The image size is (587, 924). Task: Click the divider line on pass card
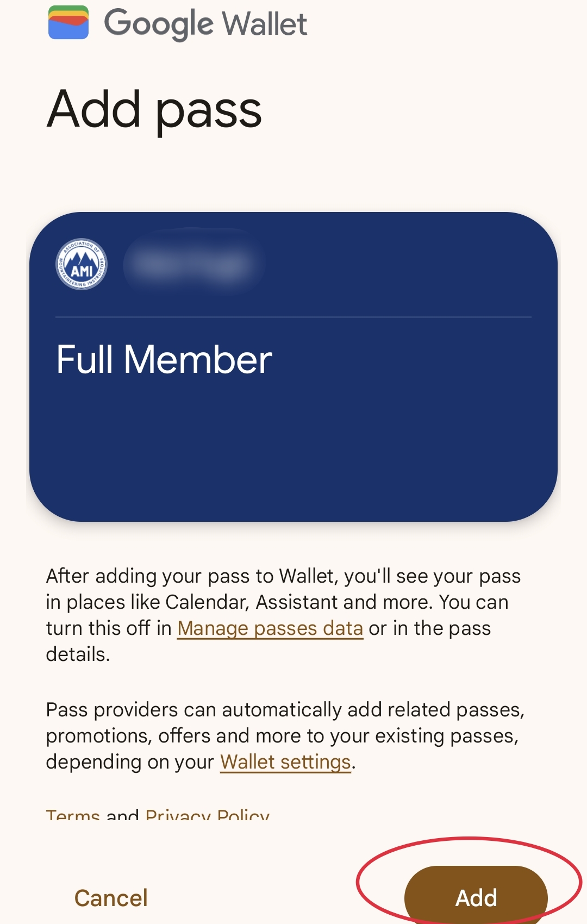[293, 317]
